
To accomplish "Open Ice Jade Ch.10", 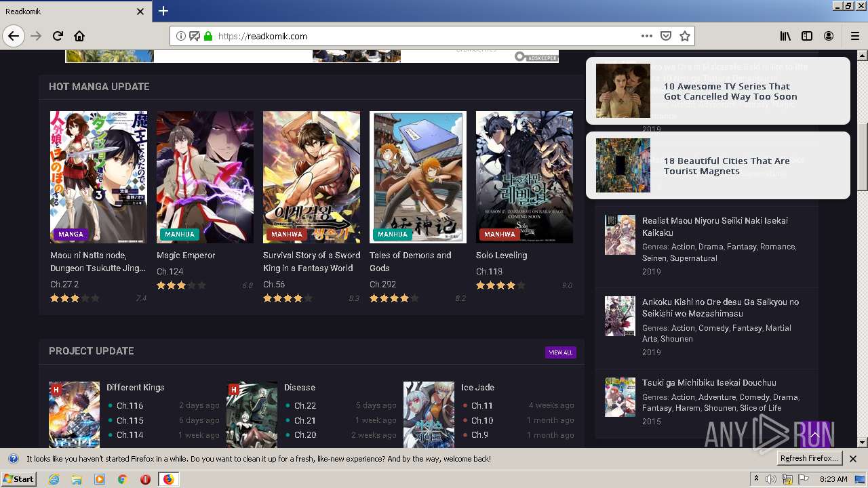I will tap(482, 421).
